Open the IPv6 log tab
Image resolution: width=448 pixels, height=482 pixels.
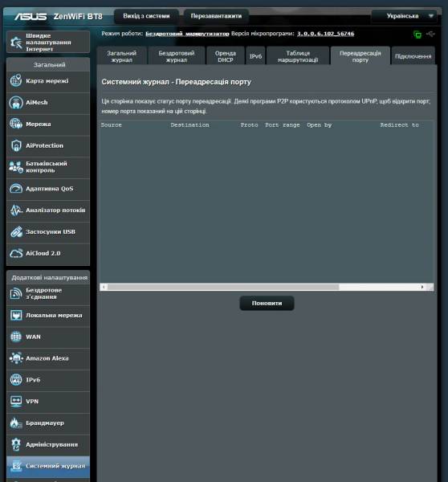coord(255,56)
